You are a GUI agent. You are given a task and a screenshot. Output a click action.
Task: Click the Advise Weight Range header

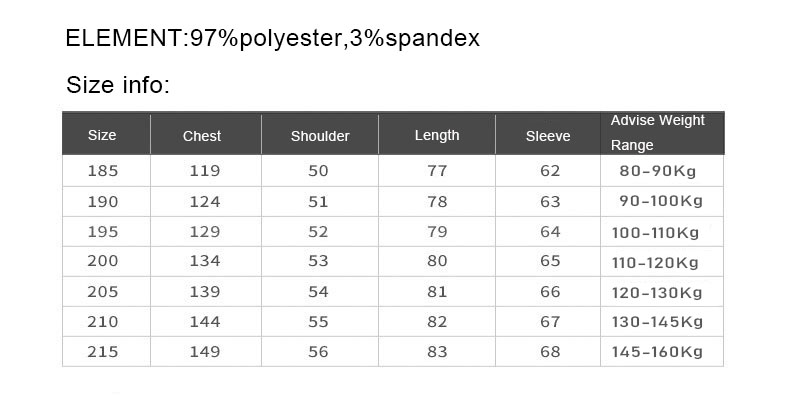[x=657, y=132]
